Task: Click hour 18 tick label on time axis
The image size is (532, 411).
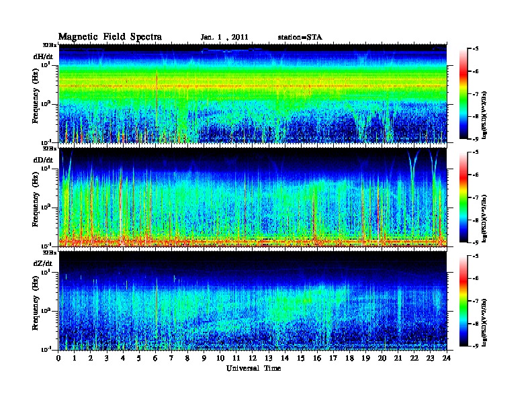Action: (349, 358)
